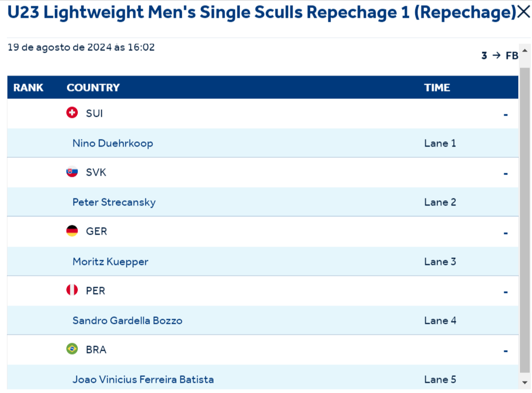The image size is (532, 393).
Task: Click the Peru flag icon
Action: [x=72, y=291]
